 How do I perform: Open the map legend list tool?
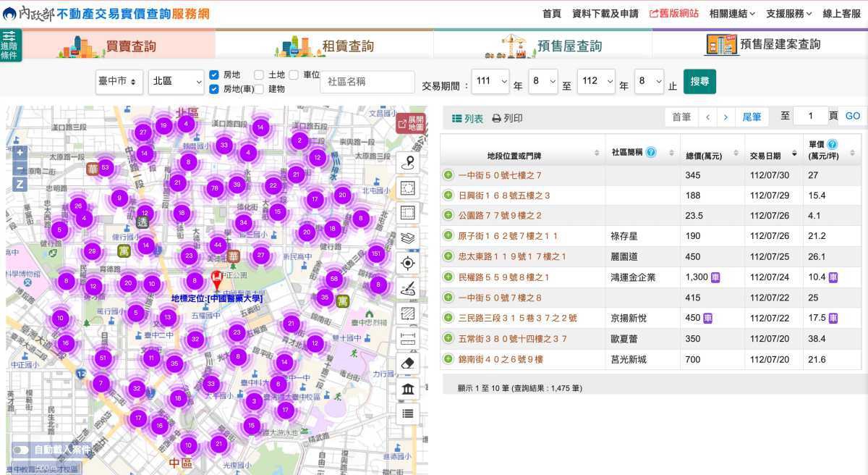pos(408,413)
